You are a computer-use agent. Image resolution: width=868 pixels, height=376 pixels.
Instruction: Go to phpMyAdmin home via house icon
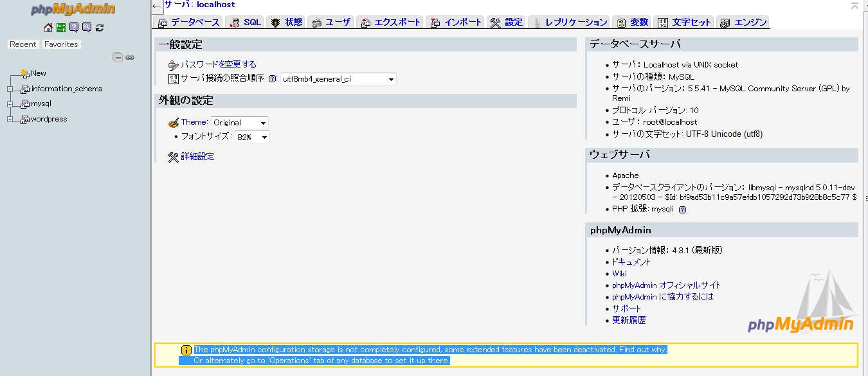pos(48,28)
